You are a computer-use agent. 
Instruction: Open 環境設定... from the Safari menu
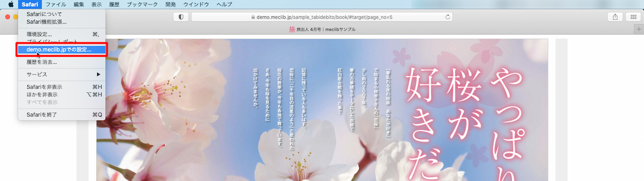(x=62, y=34)
